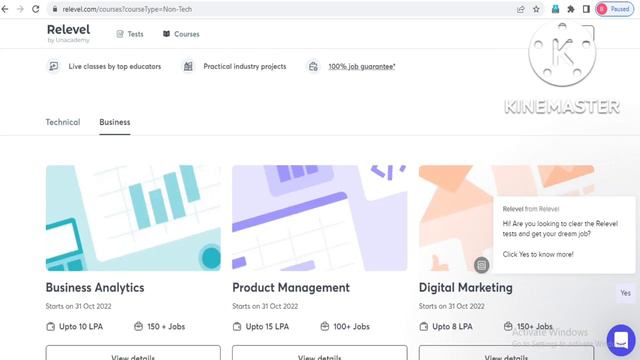Open the Courses menu item
Screen dimensions: 640x360
(x=181, y=34)
